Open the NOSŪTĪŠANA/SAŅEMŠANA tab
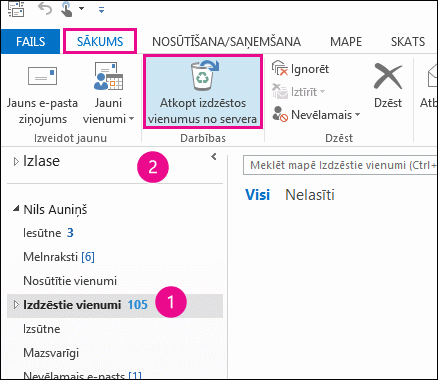438x380 pixels. click(226, 42)
